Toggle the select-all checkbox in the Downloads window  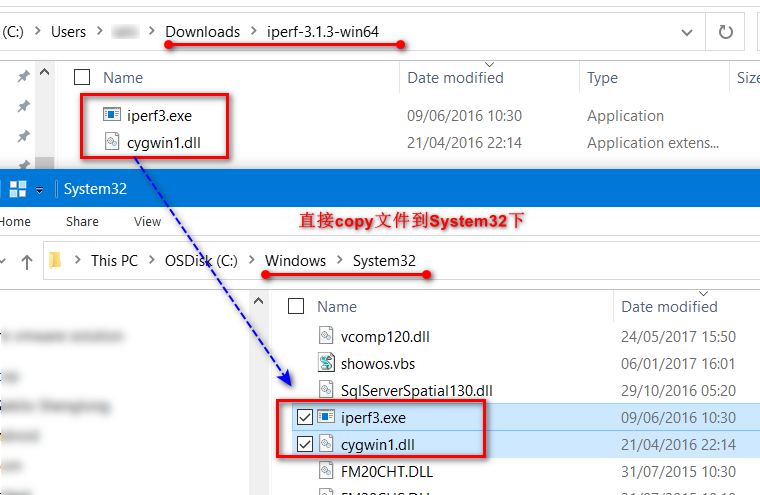click(82, 77)
